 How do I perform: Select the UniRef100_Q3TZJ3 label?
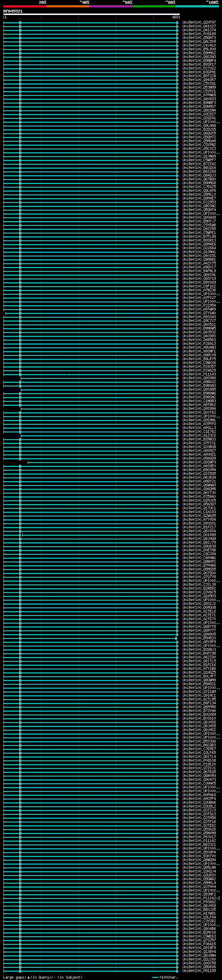click(199, 810)
